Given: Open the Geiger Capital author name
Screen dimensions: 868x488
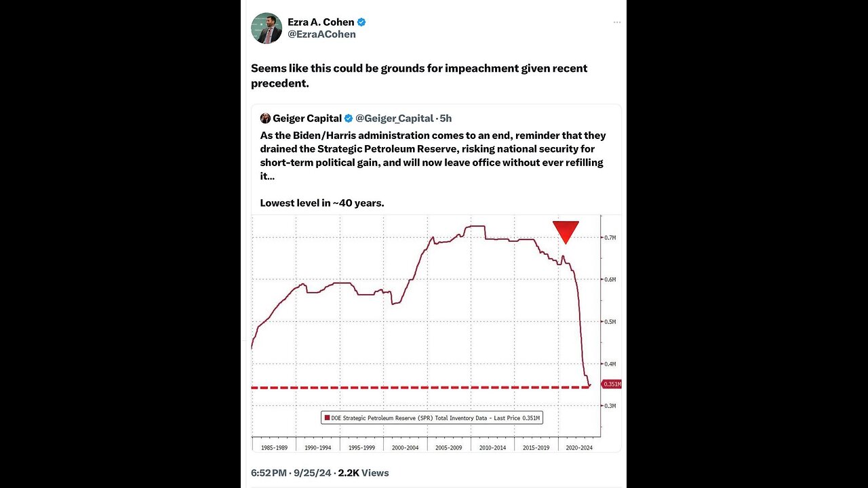Looking at the screenshot, I should coord(307,119).
